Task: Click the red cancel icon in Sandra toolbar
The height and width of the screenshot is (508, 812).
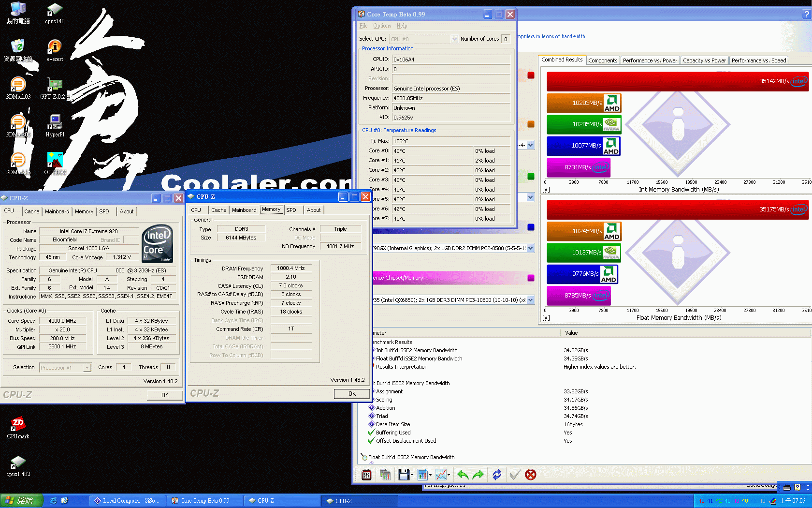Action: tap(531, 475)
